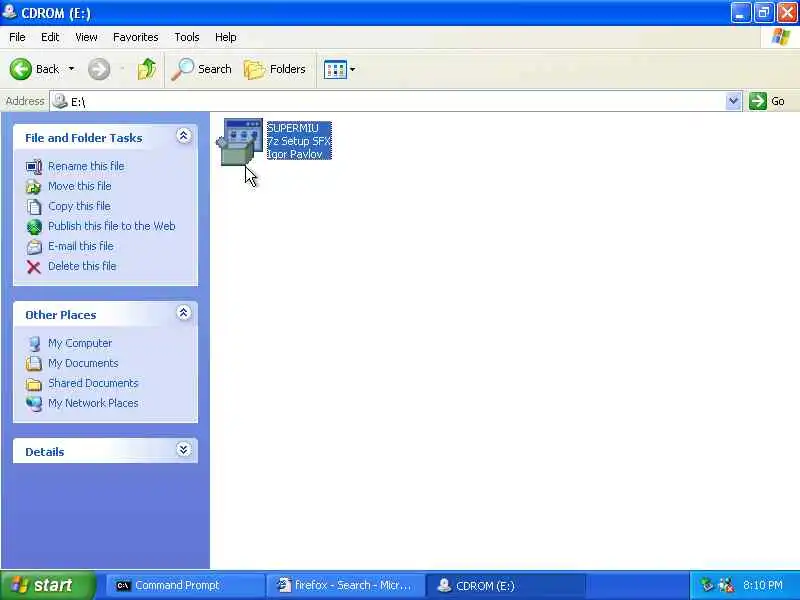Click the My Documents folder icon
Screen dimensions: 800x600
coord(34,363)
